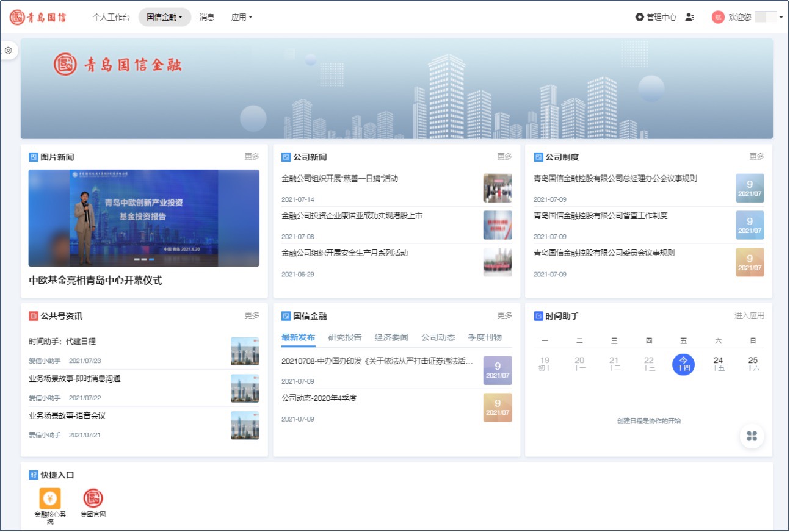Click the thumbnail for the 慈善一日捐 news
The height and width of the screenshot is (532, 790).
click(498, 188)
